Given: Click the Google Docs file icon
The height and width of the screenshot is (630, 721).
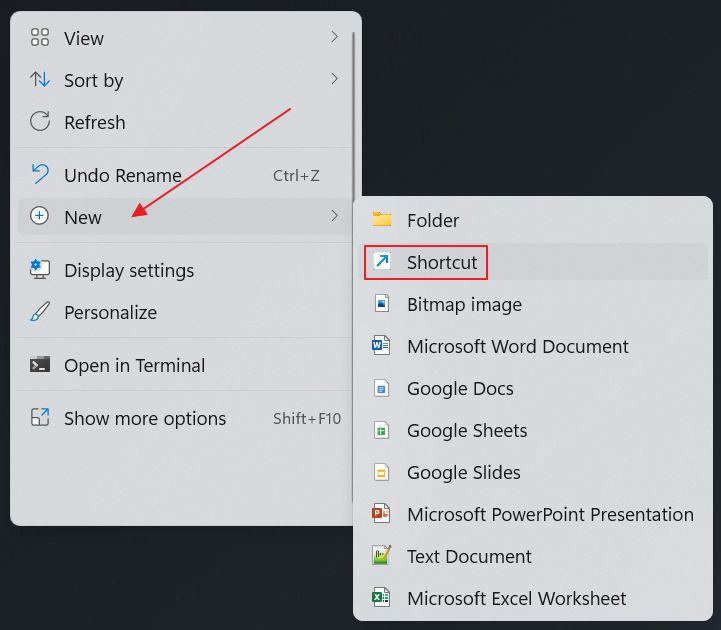Looking at the screenshot, I should 382,388.
